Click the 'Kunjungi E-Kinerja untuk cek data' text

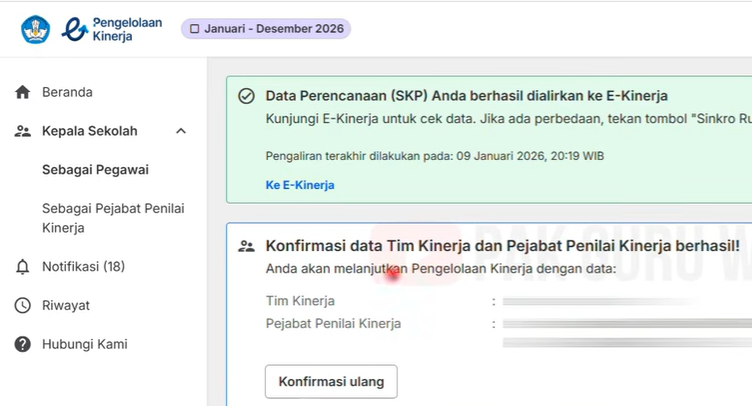[508, 118]
